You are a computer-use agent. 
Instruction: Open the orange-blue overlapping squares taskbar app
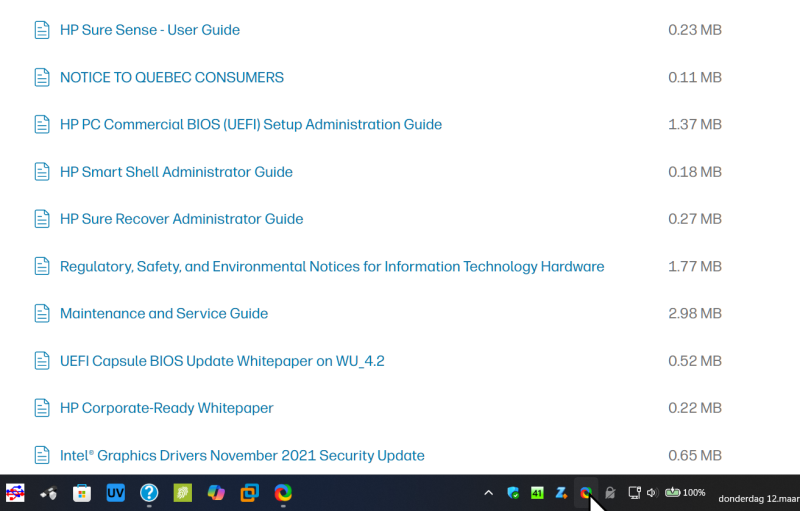249,493
